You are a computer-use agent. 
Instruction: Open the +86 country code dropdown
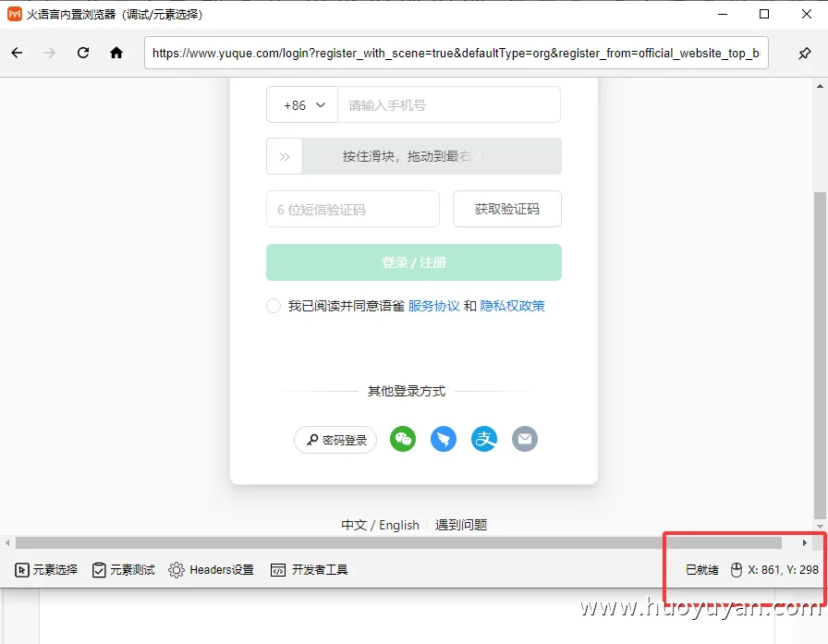(302, 104)
